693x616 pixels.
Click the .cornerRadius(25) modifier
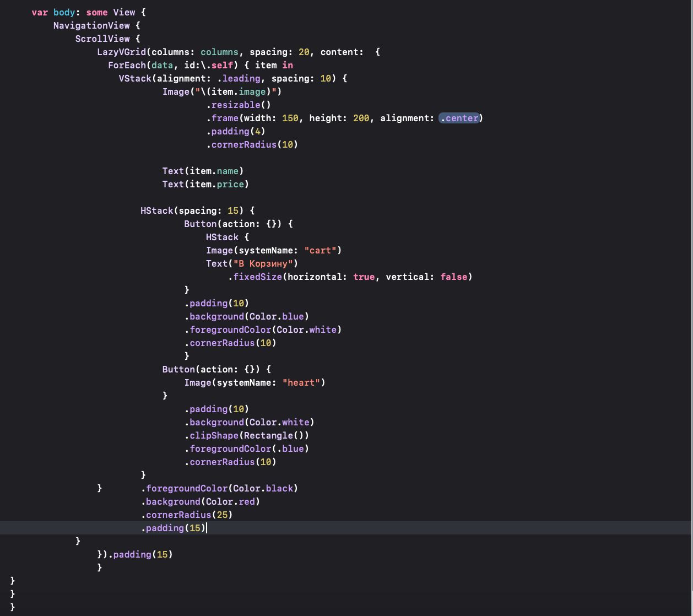[187, 515]
